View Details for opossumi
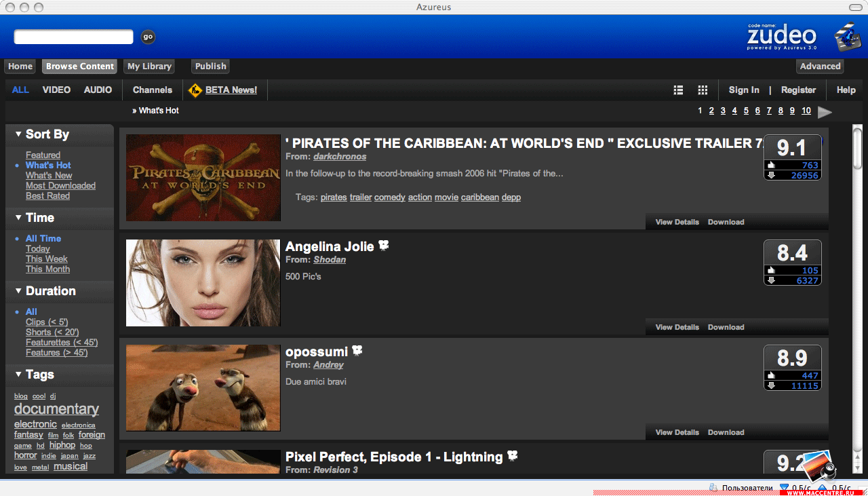This screenshot has height=496, width=868. click(x=677, y=432)
